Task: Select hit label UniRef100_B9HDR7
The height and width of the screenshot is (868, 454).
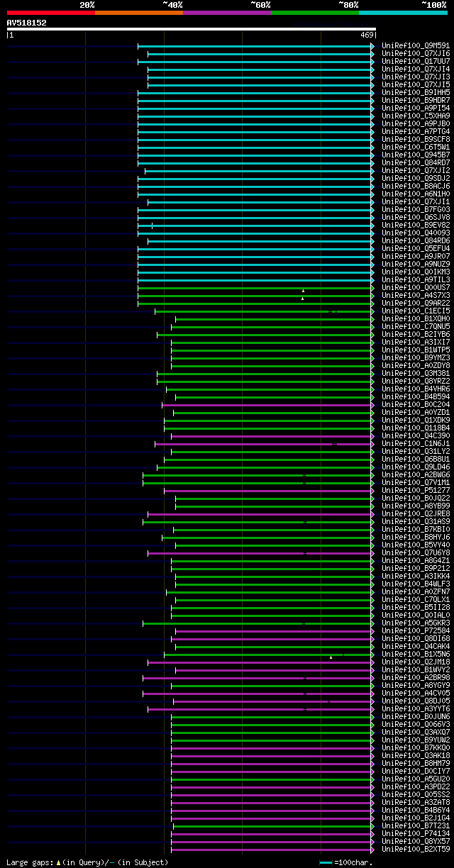Action: (416, 101)
